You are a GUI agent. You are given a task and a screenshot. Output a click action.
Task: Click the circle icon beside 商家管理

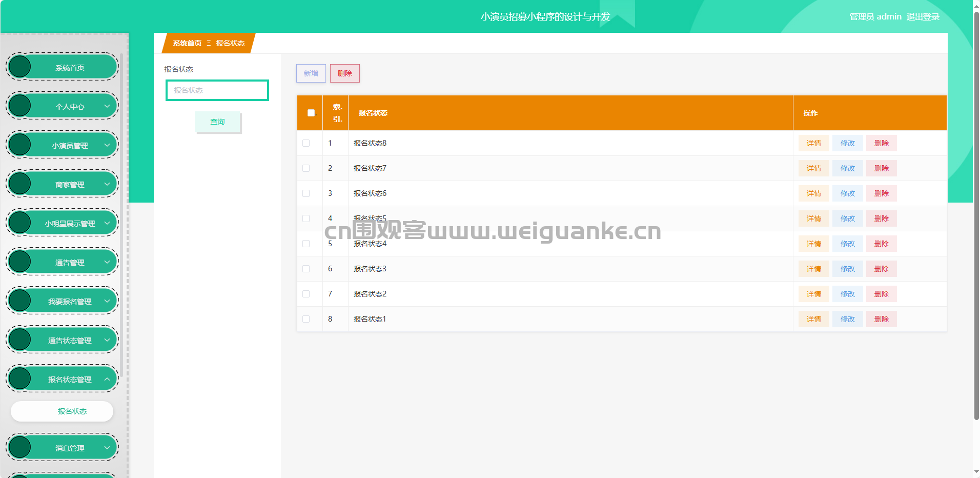(x=20, y=184)
